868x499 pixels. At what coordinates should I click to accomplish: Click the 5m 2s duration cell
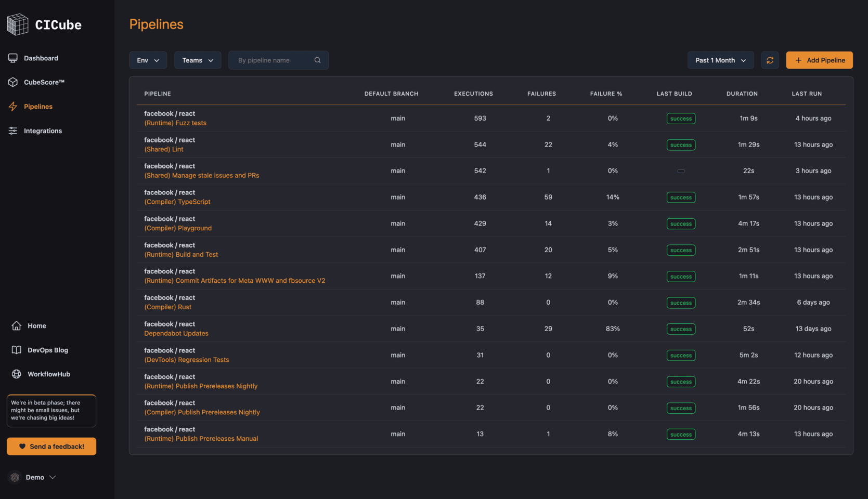pos(748,356)
